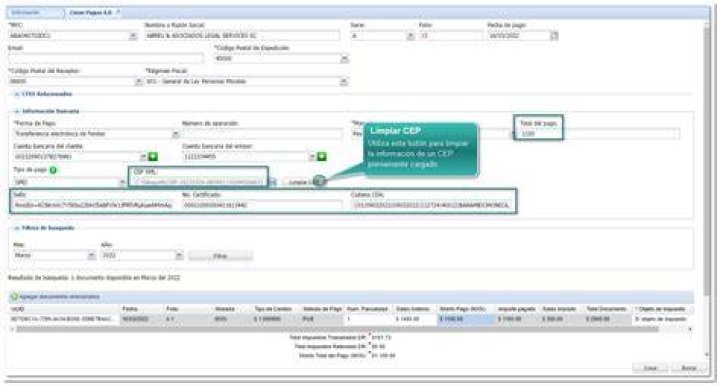Open the Código Postal del Receptor dropdown
720x386 pixels.
[138, 82]
